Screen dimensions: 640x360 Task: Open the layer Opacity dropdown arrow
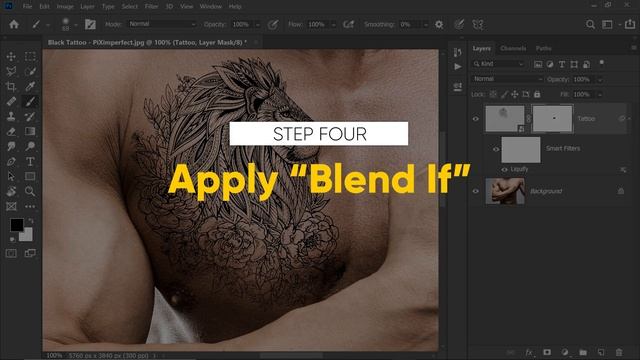[600, 80]
